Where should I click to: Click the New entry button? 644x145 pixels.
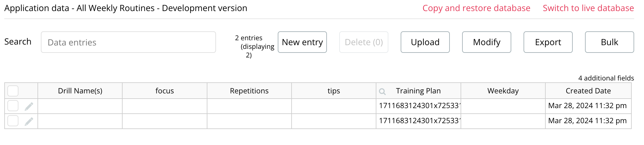(x=302, y=42)
